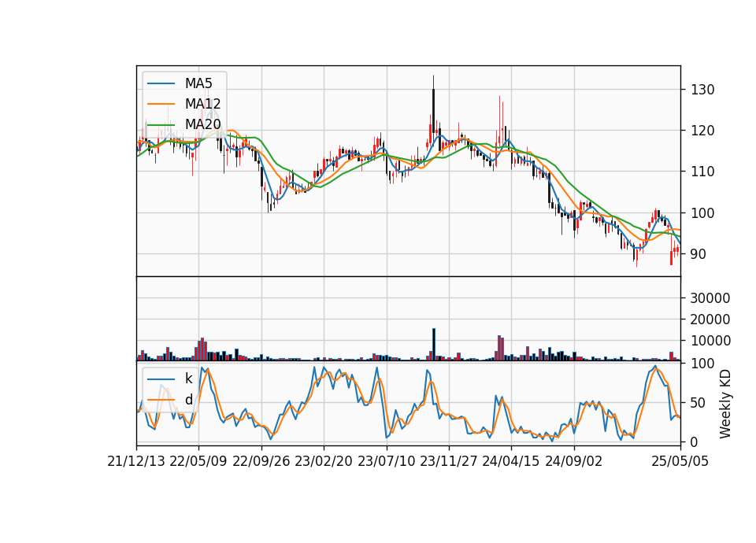Click the orange d legend line sample

coord(161,400)
